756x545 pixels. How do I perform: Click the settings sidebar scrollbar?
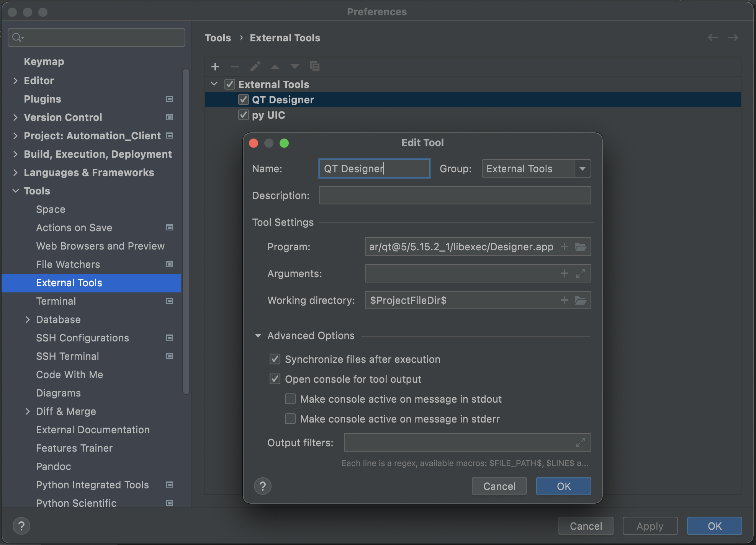click(187, 231)
